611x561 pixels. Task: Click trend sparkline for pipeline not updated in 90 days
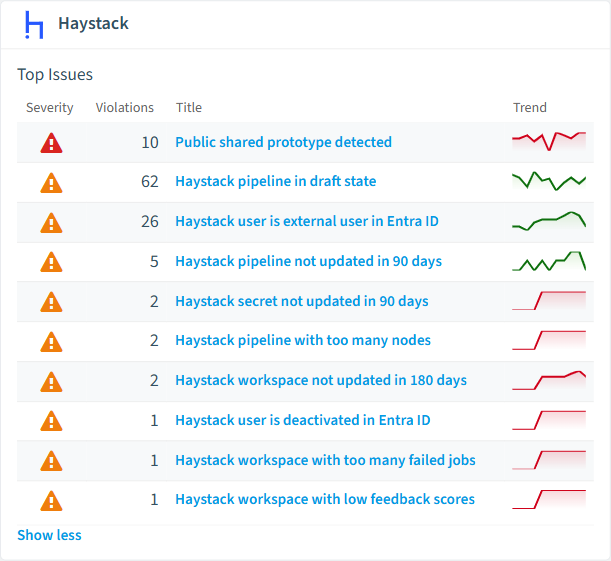[549, 261]
